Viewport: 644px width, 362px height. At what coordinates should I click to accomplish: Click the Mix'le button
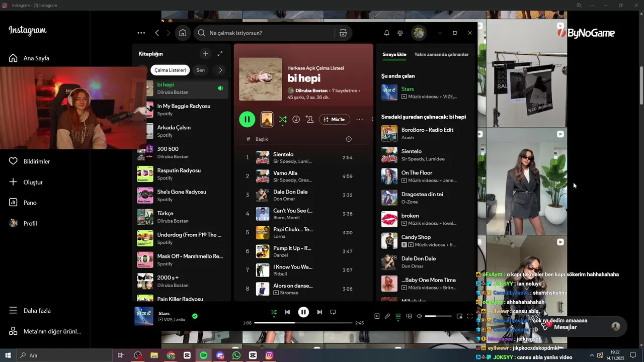coord(335,119)
